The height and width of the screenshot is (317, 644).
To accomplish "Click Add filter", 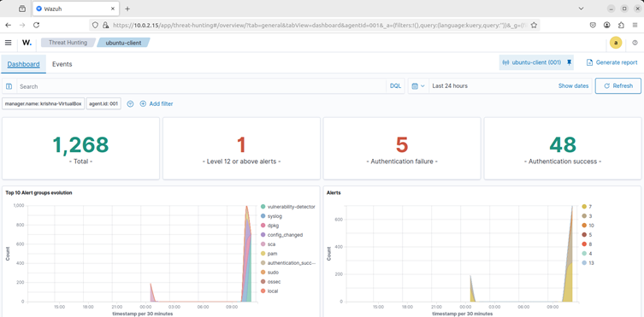I will (x=157, y=104).
